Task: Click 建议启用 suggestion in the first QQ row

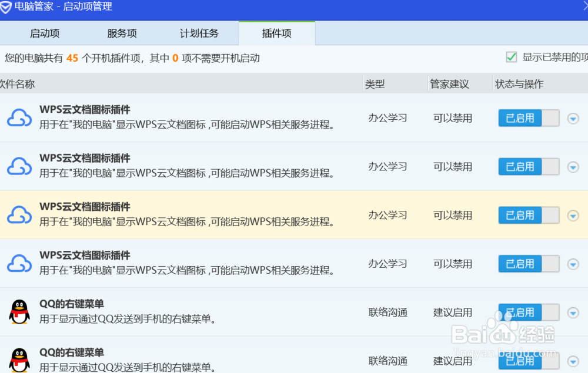Action: [x=453, y=312]
